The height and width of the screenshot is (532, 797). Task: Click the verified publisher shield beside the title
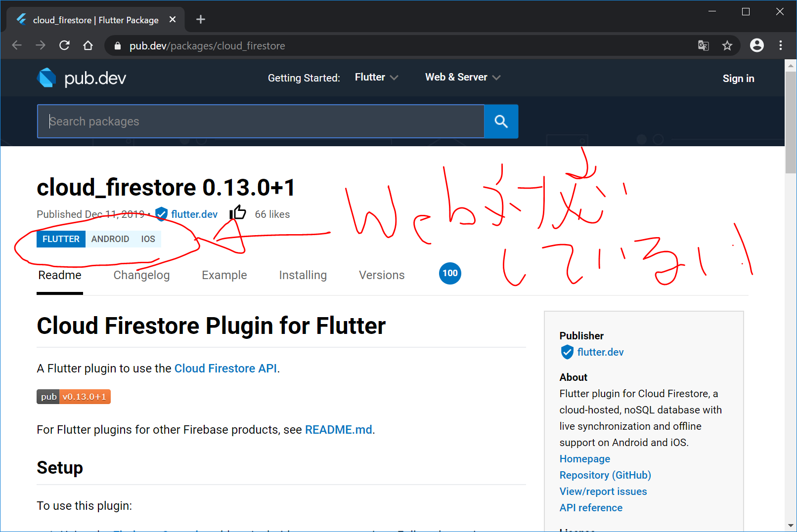click(x=161, y=214)
